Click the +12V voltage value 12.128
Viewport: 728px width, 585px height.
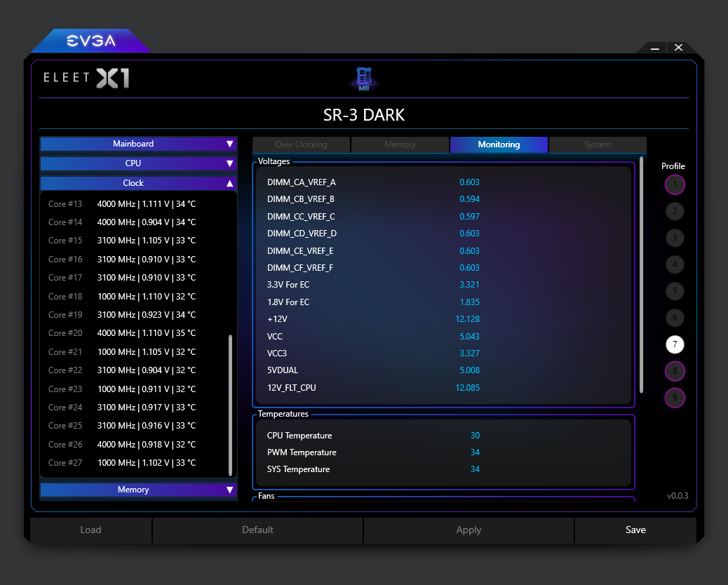pyautogui.click(x=468, y=319)
